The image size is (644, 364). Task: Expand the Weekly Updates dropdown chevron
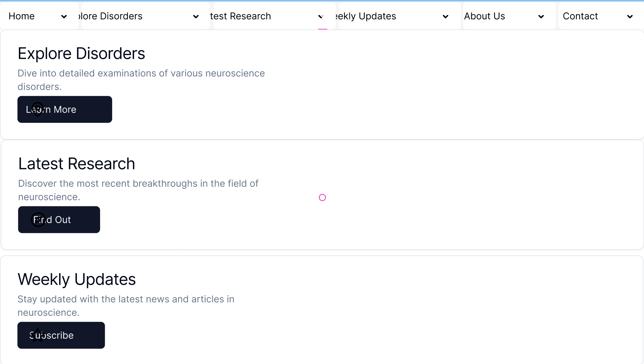(446, 17)
